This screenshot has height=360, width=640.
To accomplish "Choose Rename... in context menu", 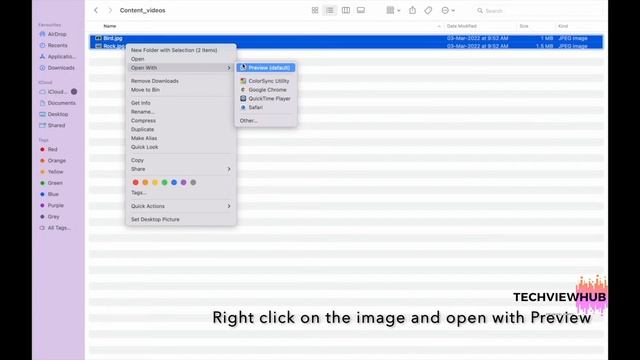I will click(180, 111).
